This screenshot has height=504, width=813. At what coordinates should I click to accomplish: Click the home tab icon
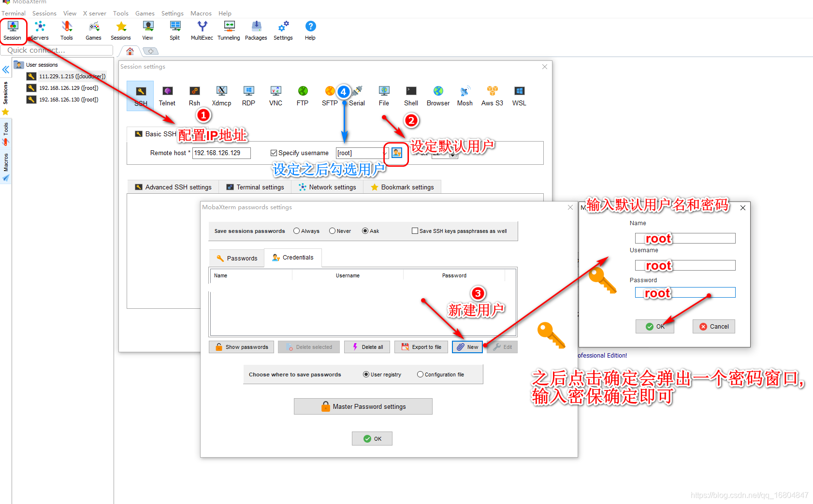coord(130,51)
